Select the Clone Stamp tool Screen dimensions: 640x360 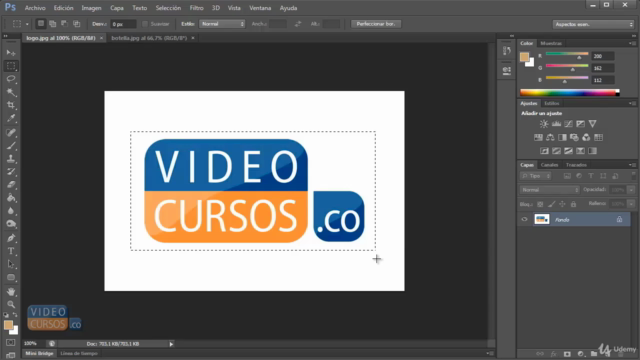tap(11, 158)
